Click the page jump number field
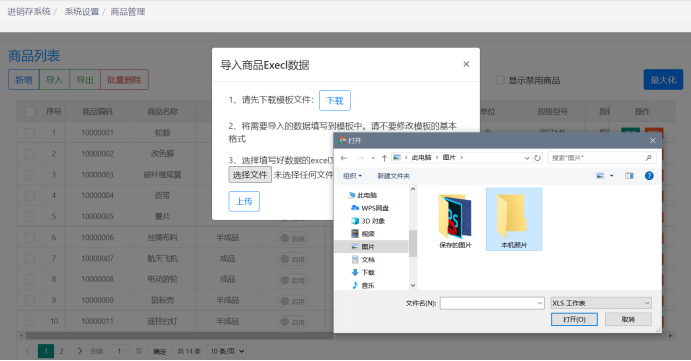Screen dimensions: 691x361 pyautogui.click(x=119, y=351)
